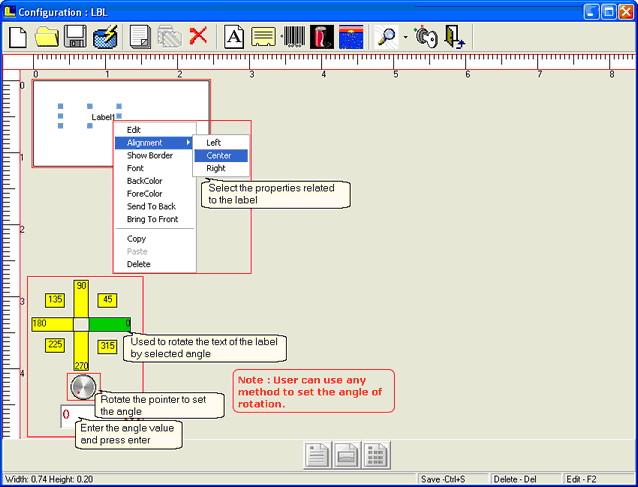Set rotation to 315 degrees
The width and height of the screenshot is (638, 487).
[107, 346]
